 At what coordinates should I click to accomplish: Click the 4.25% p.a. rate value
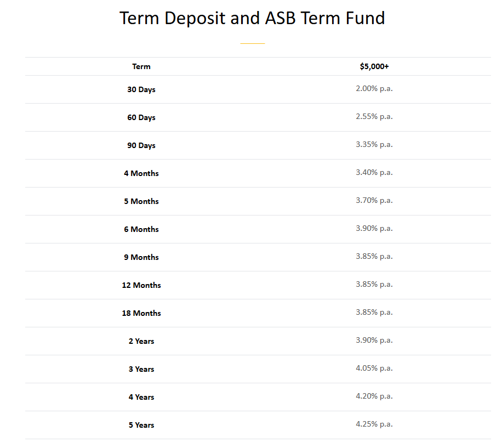click(374, 424)
